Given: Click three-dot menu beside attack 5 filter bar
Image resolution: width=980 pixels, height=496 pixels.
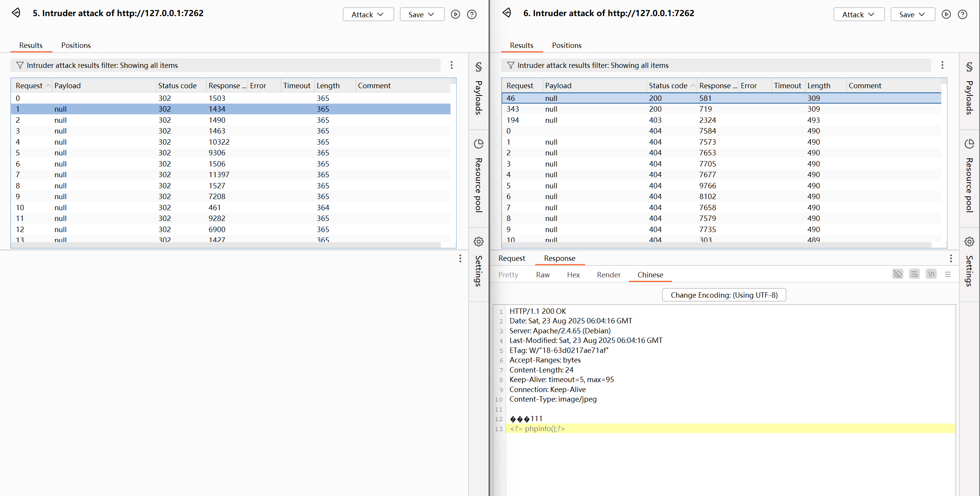Looking at the screenshot, I should [452, 65].
